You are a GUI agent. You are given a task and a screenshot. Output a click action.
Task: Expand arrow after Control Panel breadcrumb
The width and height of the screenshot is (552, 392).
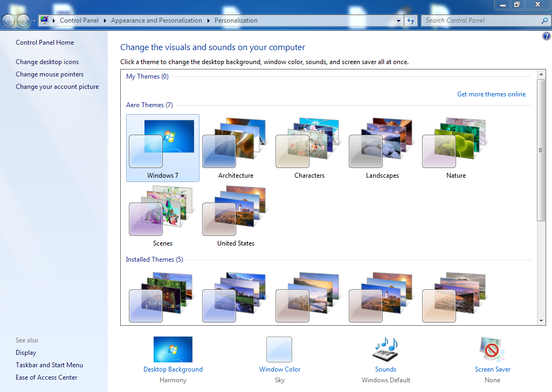click(x=105, y=21)
